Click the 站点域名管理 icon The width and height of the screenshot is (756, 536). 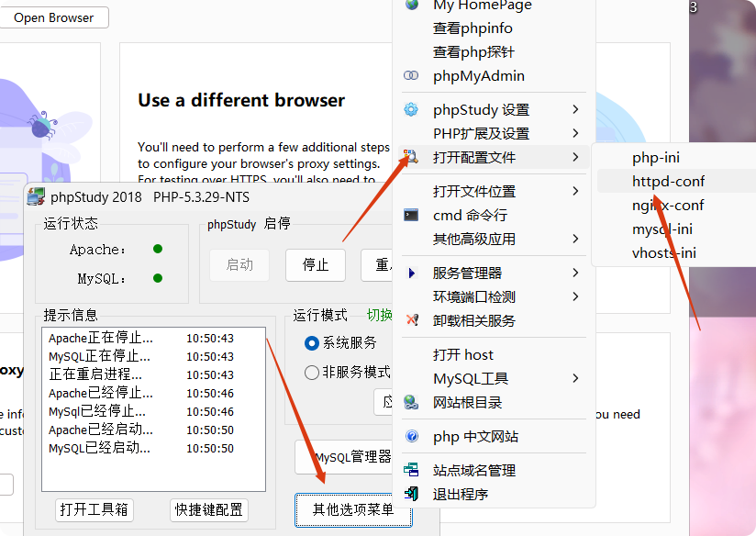coord(411,469)
